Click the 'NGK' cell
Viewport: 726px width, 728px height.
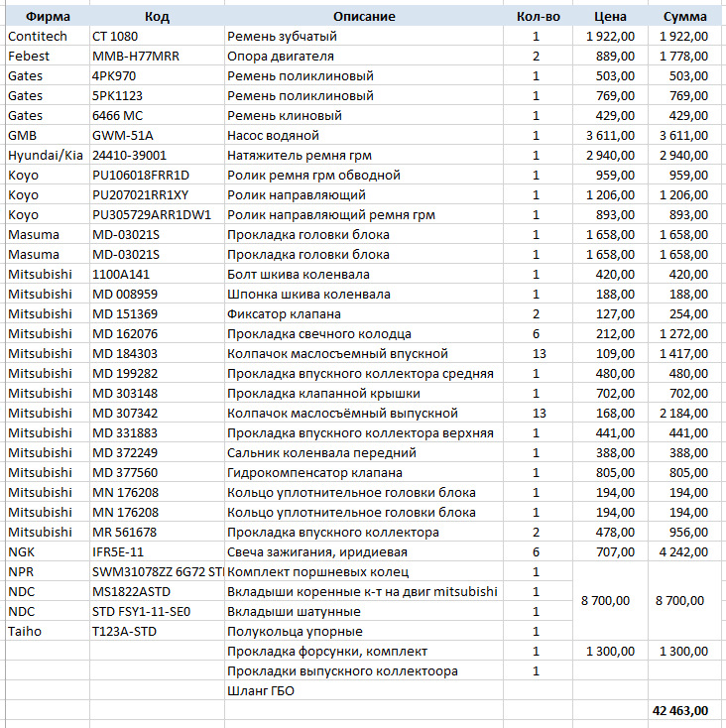[x=48, y=552]
